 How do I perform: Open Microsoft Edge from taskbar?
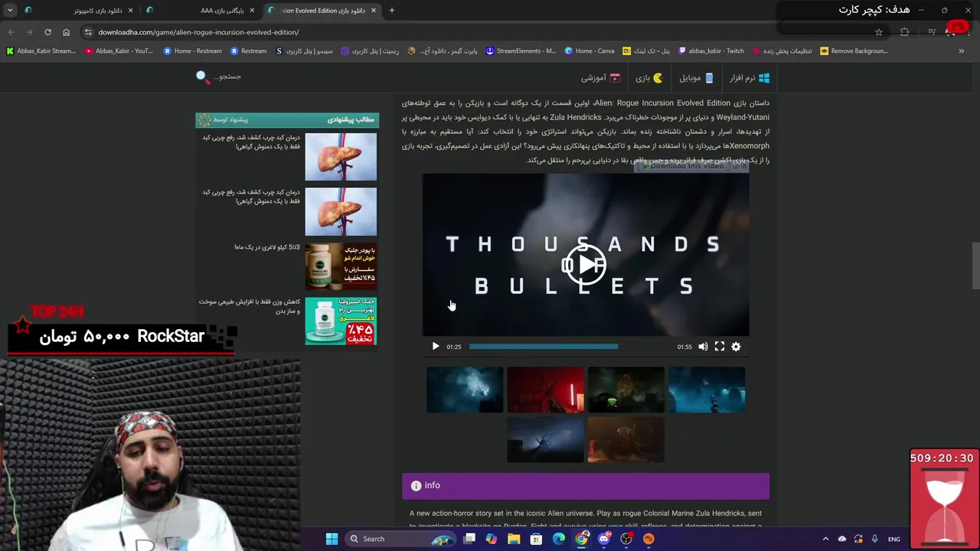tap(559, 539)
